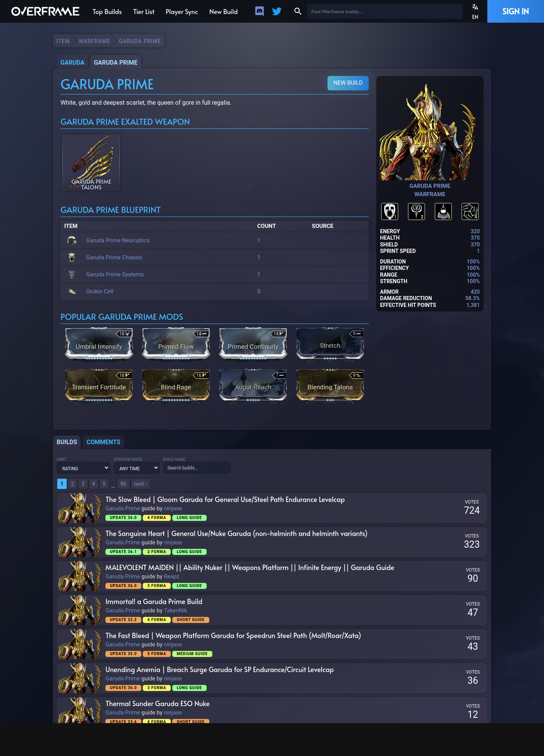Go to builds page 3
This screenshot has width=544, height=756.
(x=83, y=484)
